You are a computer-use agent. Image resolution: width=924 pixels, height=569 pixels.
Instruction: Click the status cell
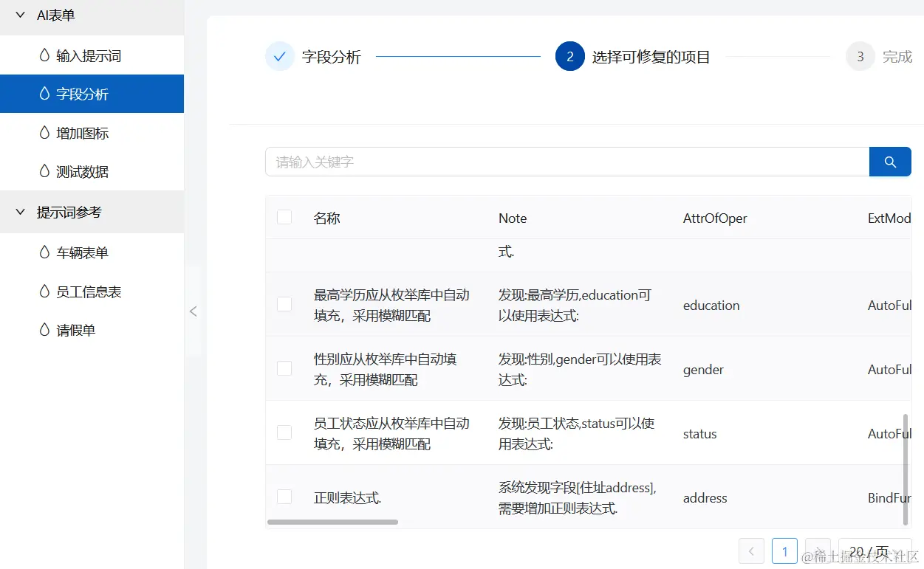[x=699, y=433]
